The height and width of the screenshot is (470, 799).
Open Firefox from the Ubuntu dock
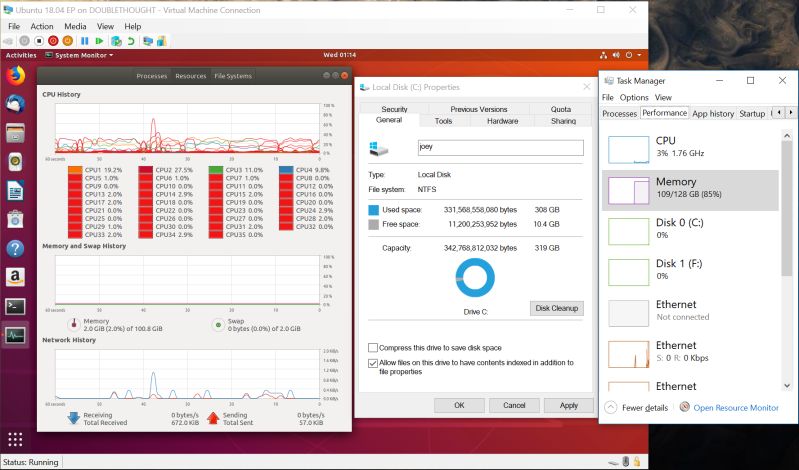point(15,75)
